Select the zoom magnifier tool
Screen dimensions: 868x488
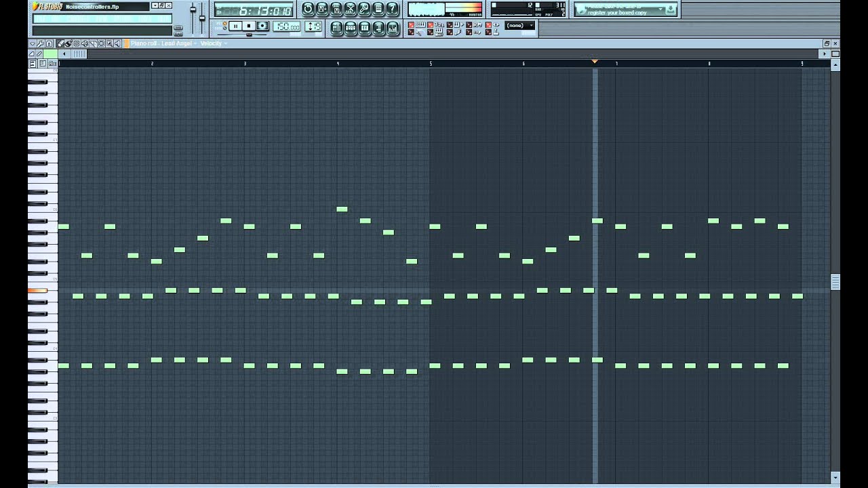tap(109, 43)
